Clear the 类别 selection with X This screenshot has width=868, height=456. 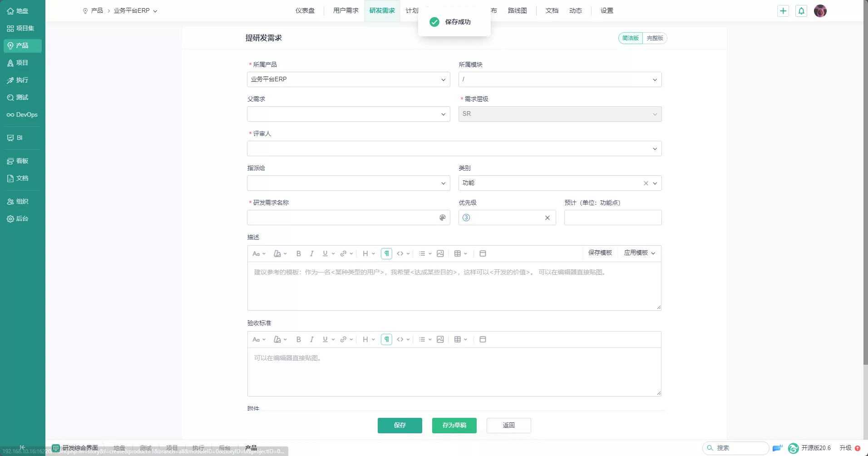pyautogui.click(x=646, y=183)
